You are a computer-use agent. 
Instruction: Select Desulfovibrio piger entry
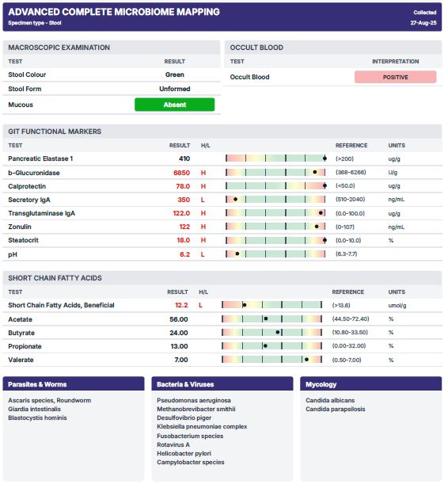(x=184, y=417)
